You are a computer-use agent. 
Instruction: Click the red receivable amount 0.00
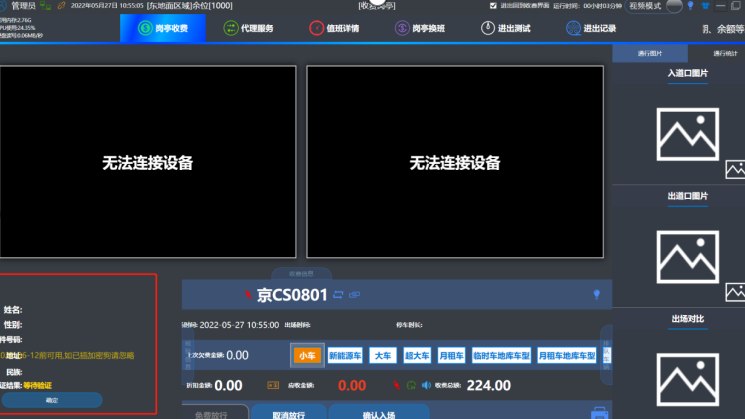pos(352,385)
